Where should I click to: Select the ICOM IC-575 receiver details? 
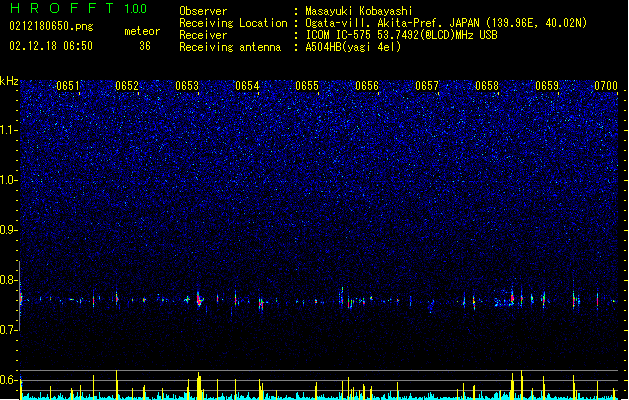(402, 35)
